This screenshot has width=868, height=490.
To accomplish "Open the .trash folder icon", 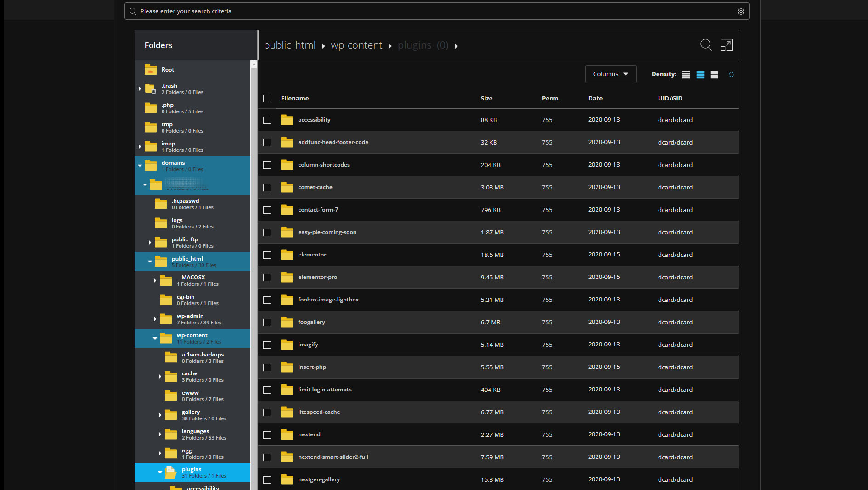I will pyautogui.click(x=151, y=89).
